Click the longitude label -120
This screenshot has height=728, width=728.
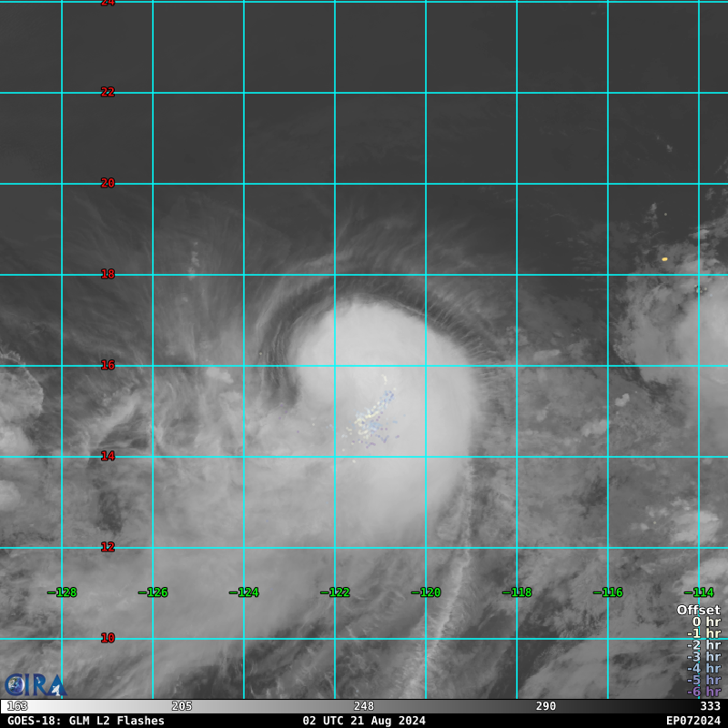point(426,592)
